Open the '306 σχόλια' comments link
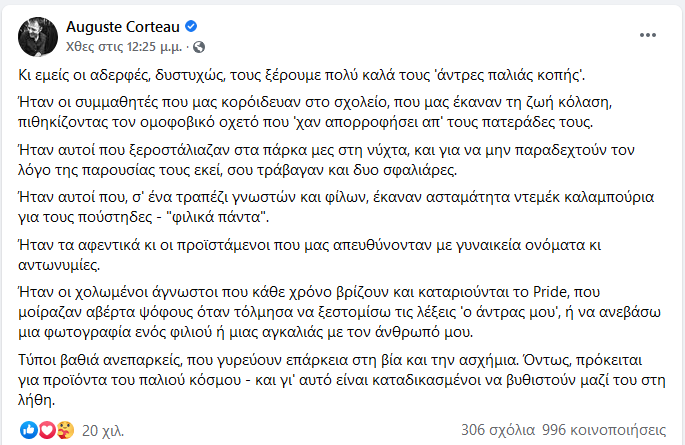Viewport: 685px width, 445px height. pyautogui.click(x=497, y=430)
